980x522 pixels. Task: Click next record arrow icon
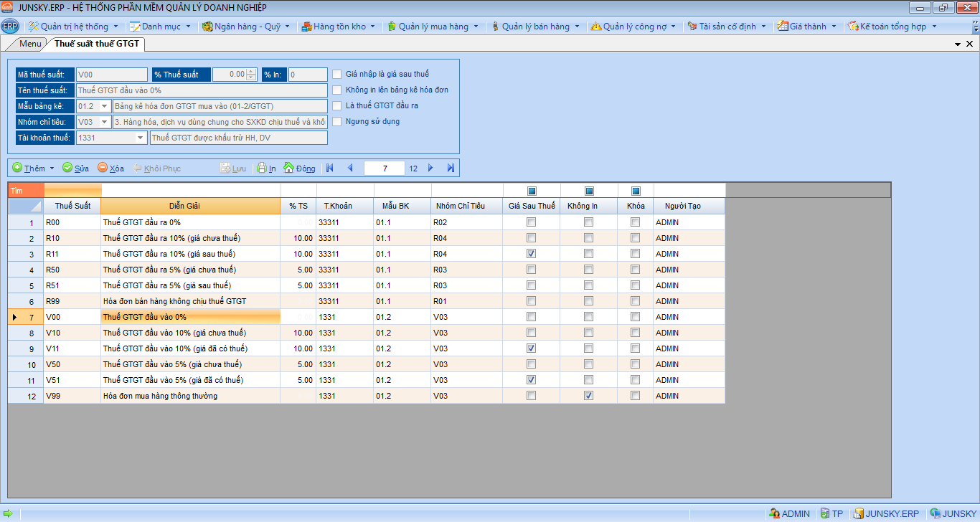tap(430, 168)
